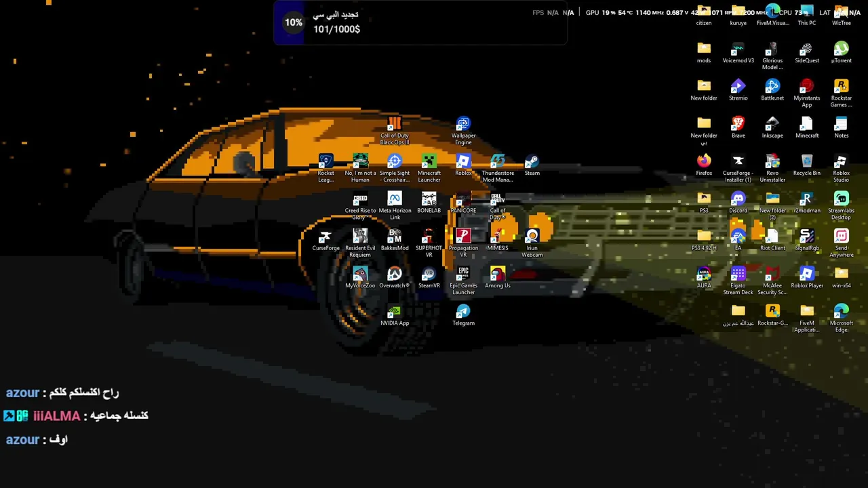Screen dimensions: 868x488
Task: Click the MyVoiceZoo desktop icon
Action: tap(360, 277)
